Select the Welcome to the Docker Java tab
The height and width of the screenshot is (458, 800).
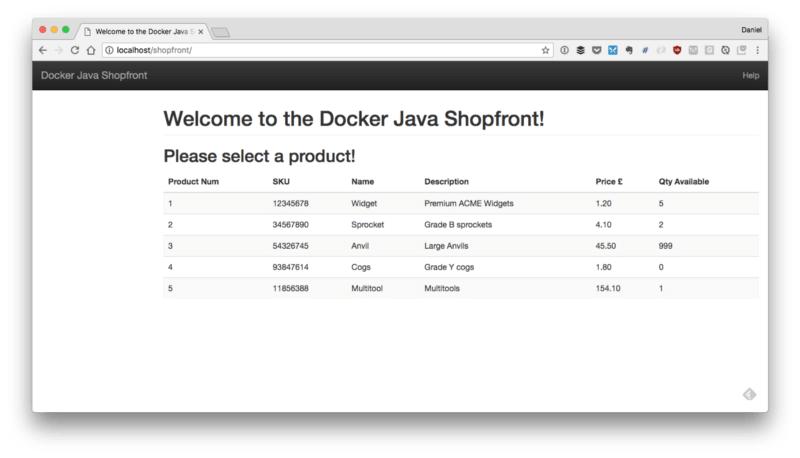[x=140, y=31]
